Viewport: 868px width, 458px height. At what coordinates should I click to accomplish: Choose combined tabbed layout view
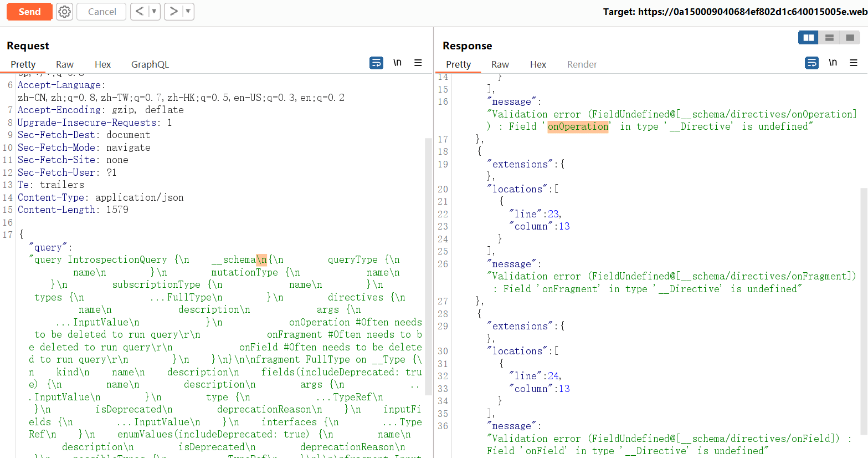pyautogui.click(x=850, y=37)
